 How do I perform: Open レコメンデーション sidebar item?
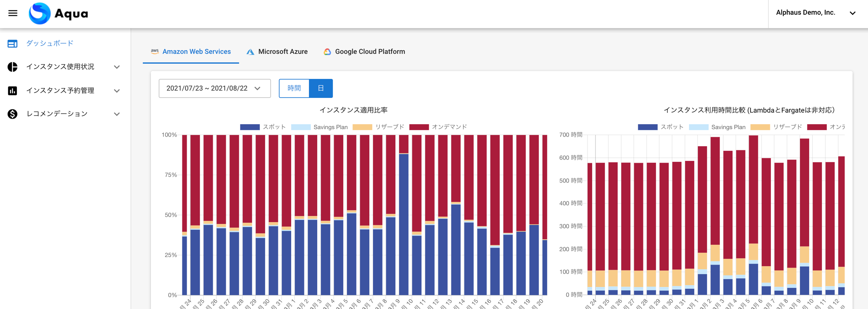57,114
